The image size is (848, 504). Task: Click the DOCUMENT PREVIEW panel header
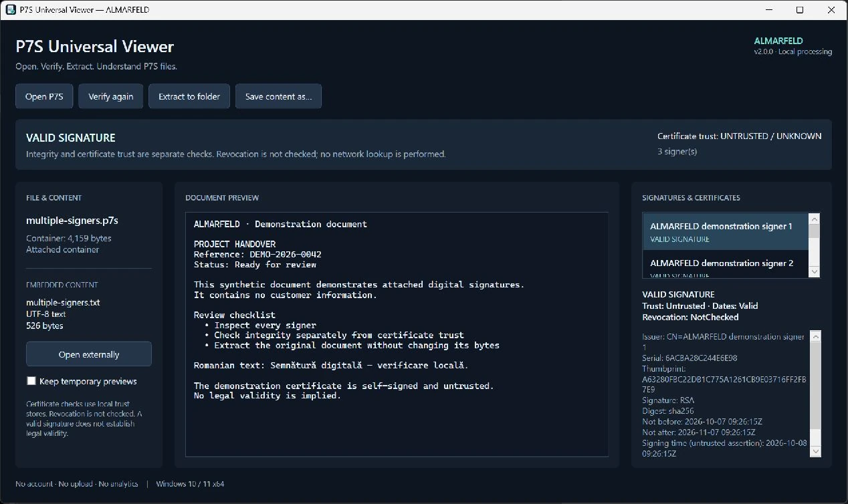222,198
